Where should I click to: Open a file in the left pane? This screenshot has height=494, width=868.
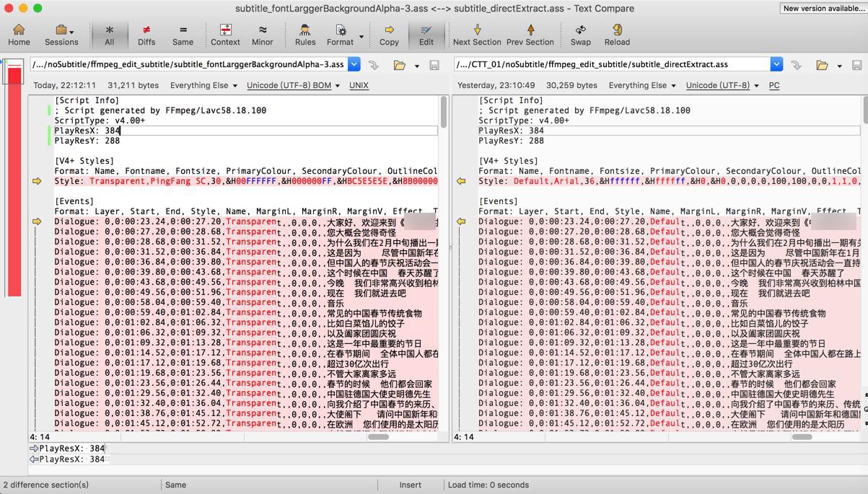click(x=399, y=65)
